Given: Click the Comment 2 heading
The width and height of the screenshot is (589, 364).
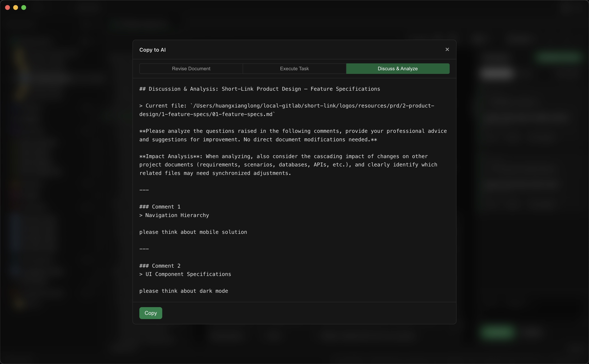Looking at the screenshot, I should tap(160, 266).
